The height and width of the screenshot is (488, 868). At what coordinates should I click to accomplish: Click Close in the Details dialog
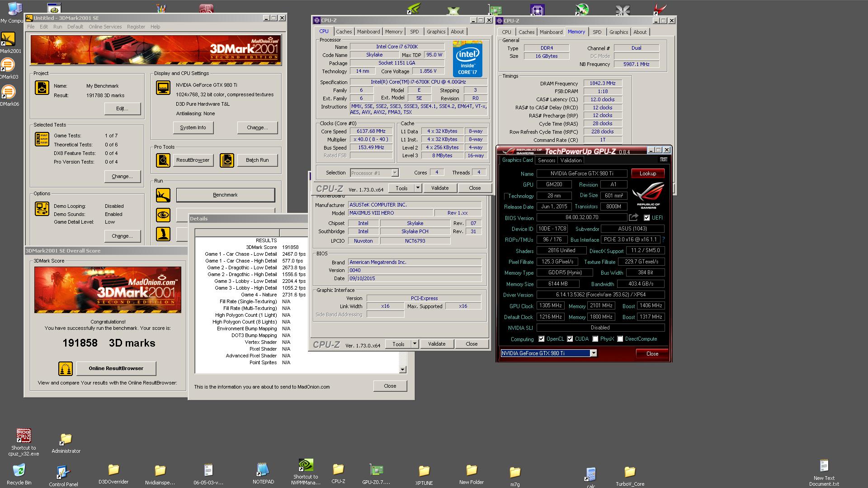click(390, 386)
